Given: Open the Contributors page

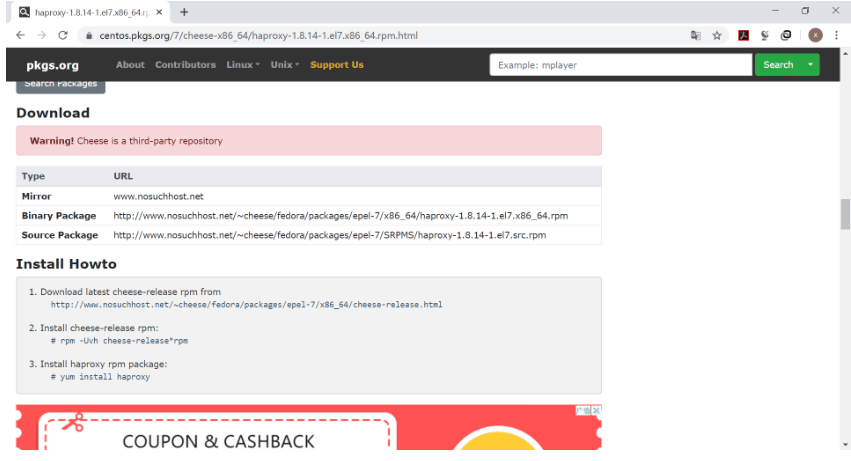Looking at the screenshot, I should 186,65.
